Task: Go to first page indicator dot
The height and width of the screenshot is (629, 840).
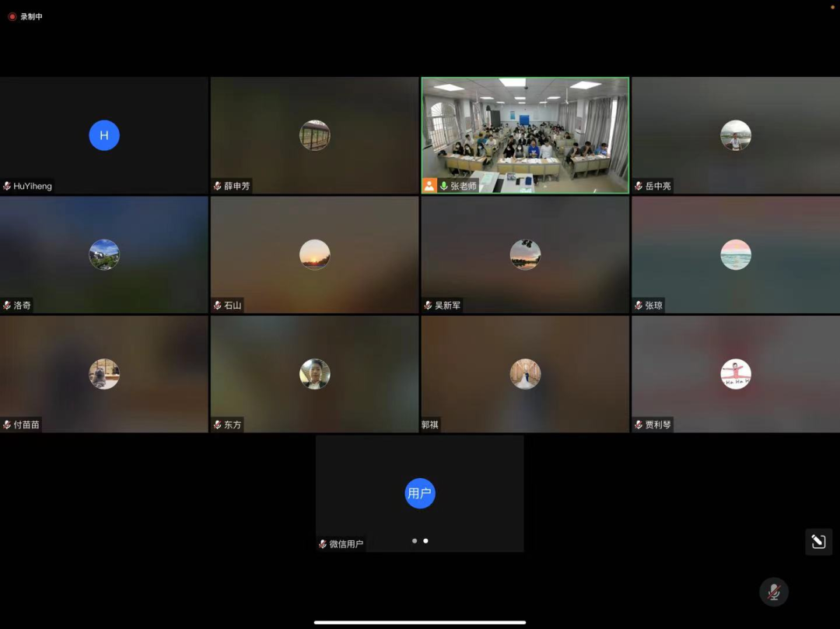Action: click(415, 540)
